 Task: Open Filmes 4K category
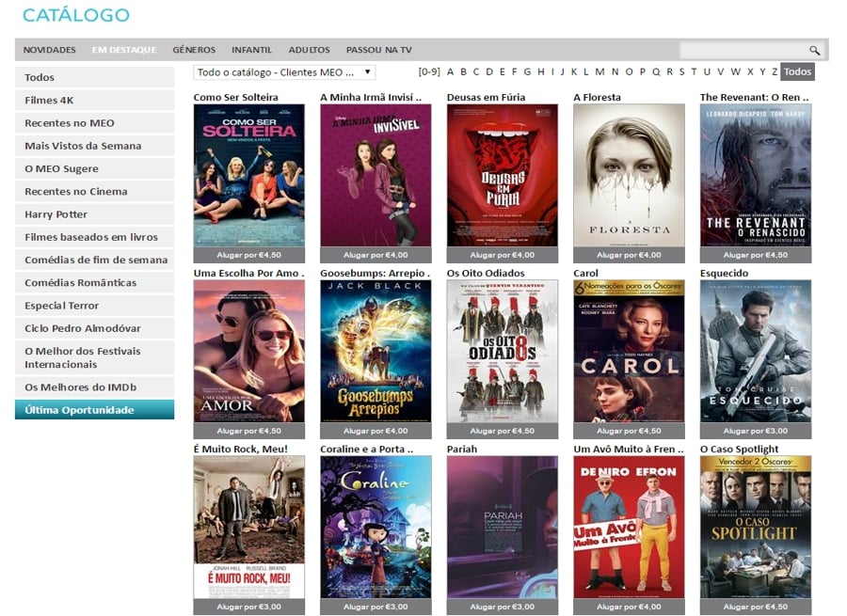point(94,100)
